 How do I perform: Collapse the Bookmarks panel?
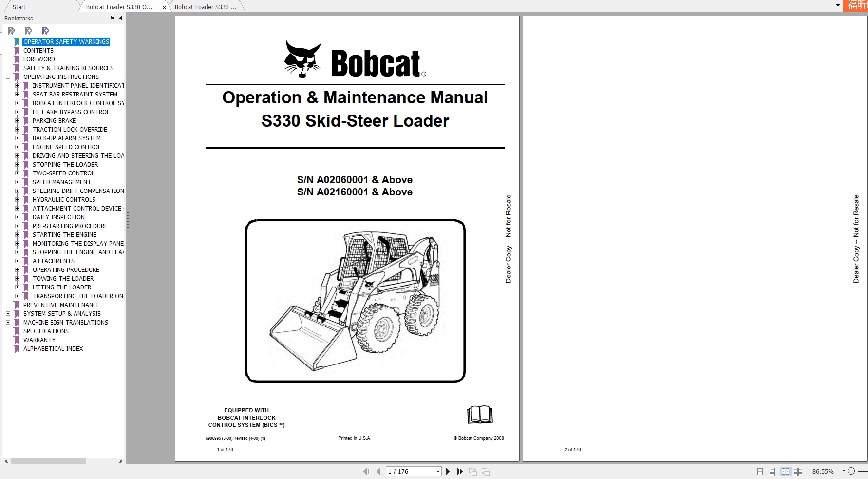point(120,18)
